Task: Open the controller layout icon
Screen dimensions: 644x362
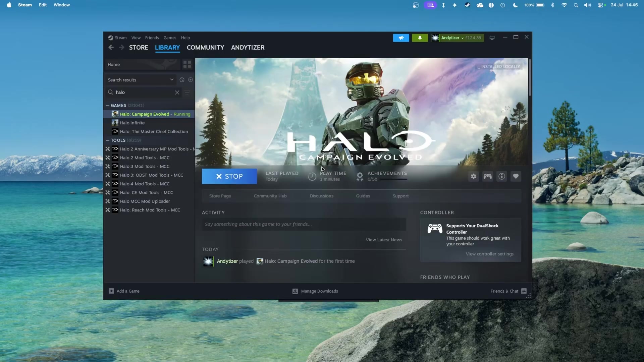Action: coord(488,176)
